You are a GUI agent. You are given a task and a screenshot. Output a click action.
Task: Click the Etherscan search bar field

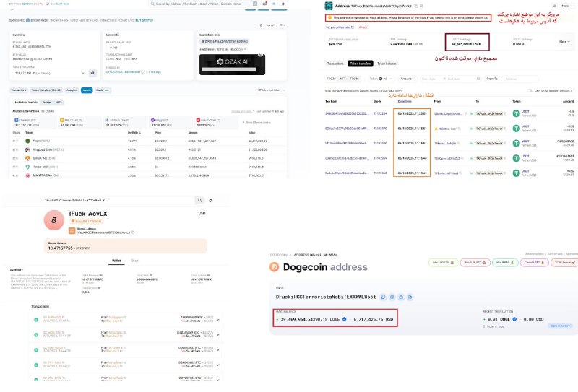coord(204,4)
